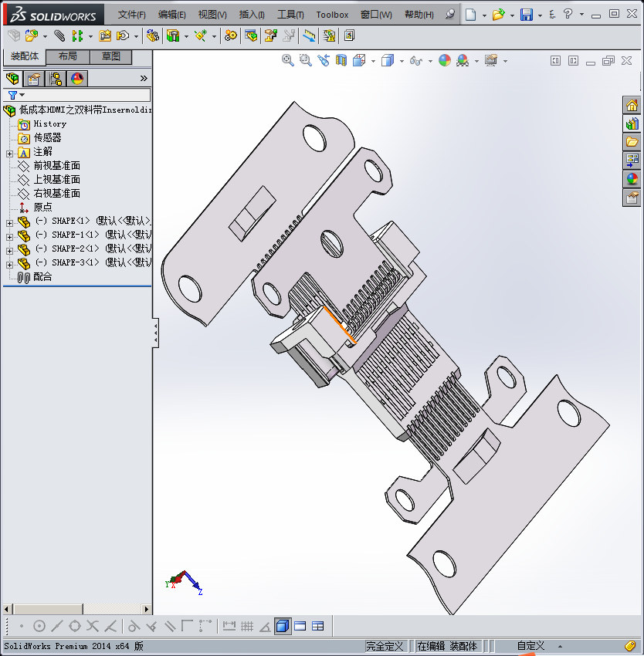Viewport: 644px width, 656px height.
Task: Open the New document dropdown arrow
Action: [484, 15]
